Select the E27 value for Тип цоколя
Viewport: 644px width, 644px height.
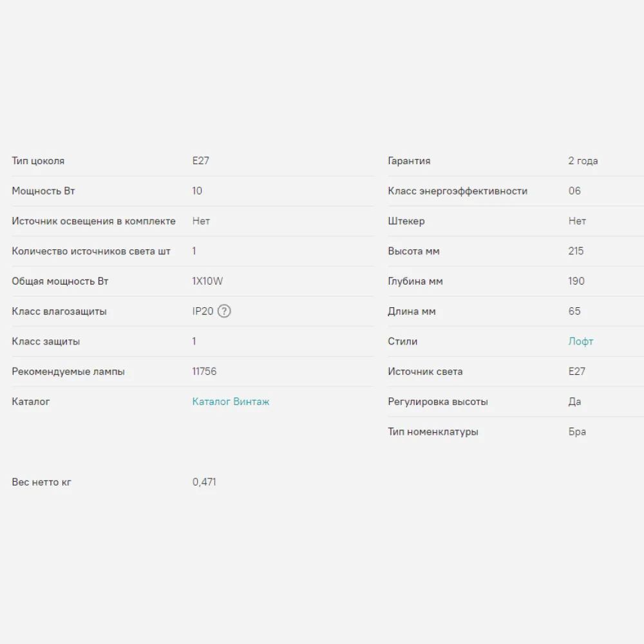pyautogui.click(x=200, y=161)
